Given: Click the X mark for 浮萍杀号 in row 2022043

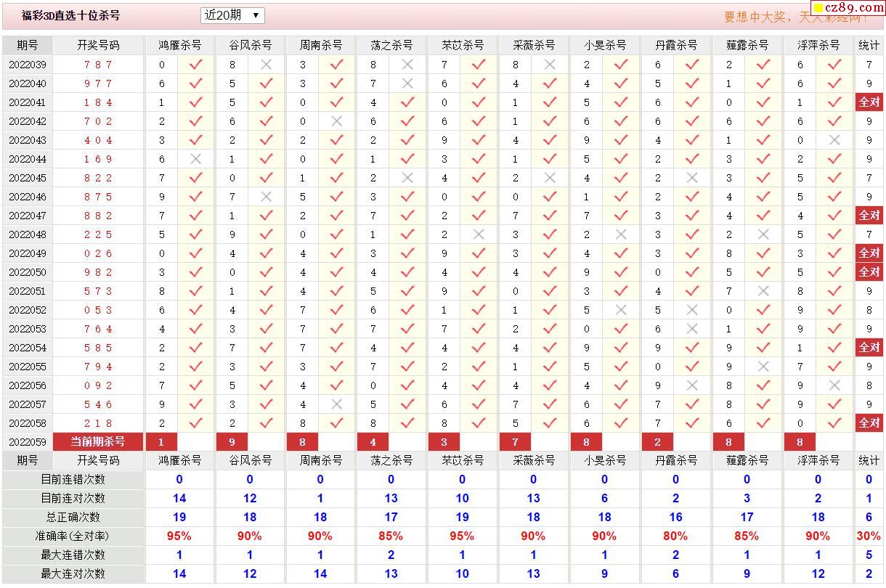Looking at the screenshot, I should click(834, 140).
